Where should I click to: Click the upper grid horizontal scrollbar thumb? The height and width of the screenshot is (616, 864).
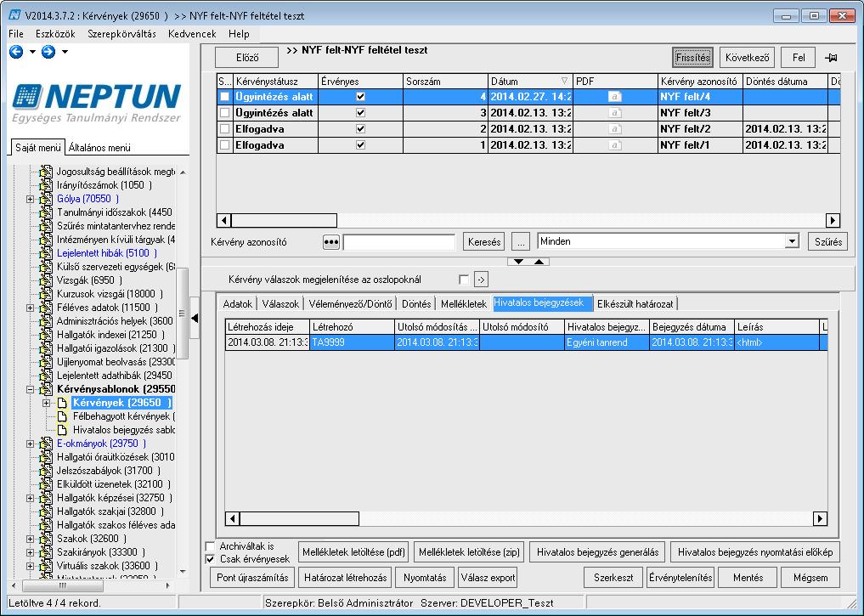pos(285,220)
